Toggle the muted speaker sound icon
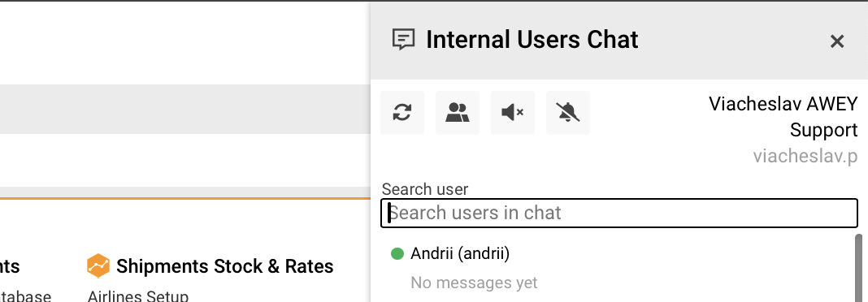Viewport: 868px width, 302px height. 513,113
